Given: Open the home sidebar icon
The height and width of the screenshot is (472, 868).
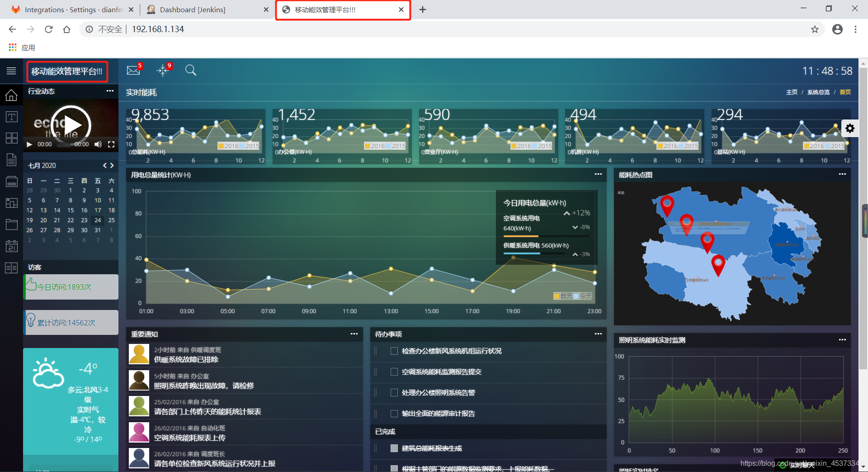Looking at the screenshot, I should pyautogui.click(x=11, y=95).
